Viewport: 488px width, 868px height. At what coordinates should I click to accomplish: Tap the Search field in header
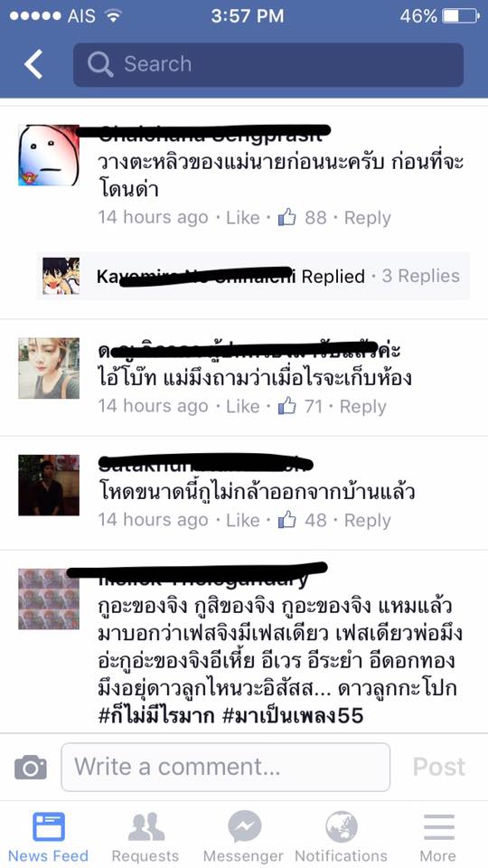pyautogui.click(x=268, y=64)
